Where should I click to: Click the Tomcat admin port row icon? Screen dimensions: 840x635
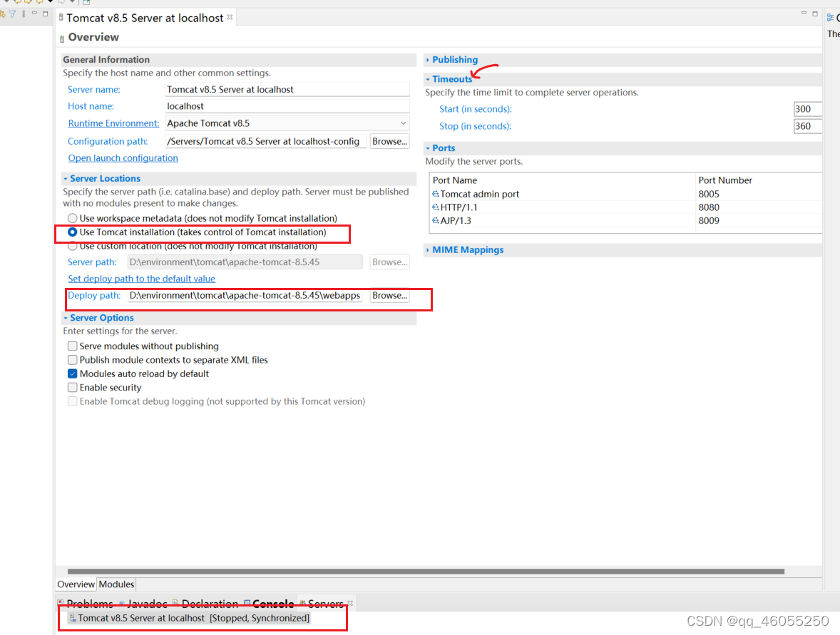[436, 194]
